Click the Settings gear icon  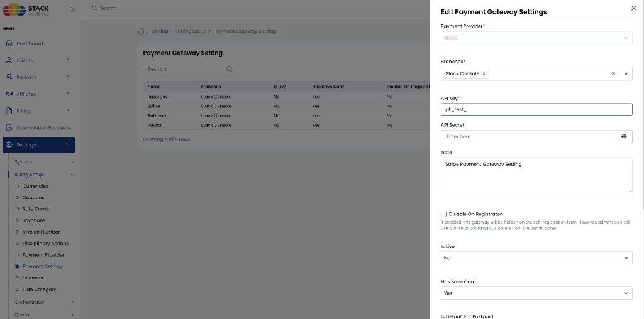tap(9, 144)
